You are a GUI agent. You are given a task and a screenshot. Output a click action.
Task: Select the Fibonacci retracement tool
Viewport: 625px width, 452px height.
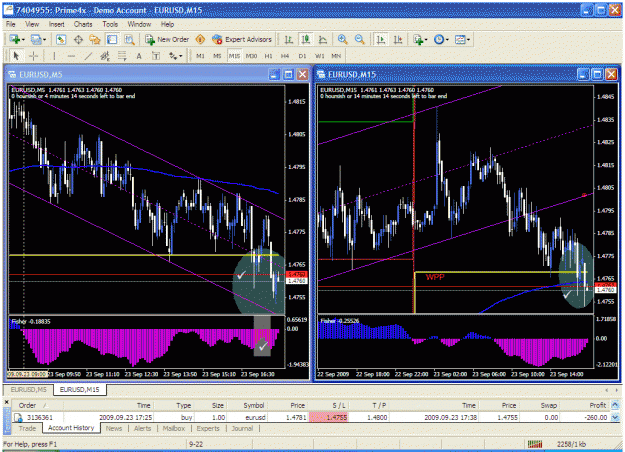(x=122, y=56)
